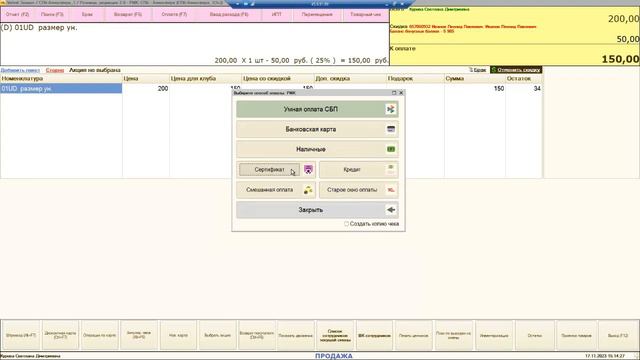Toggle the Брак option above the table
The width and height of the screenshot is (640, 360).
pyautogui.click(x=477, y=70)
